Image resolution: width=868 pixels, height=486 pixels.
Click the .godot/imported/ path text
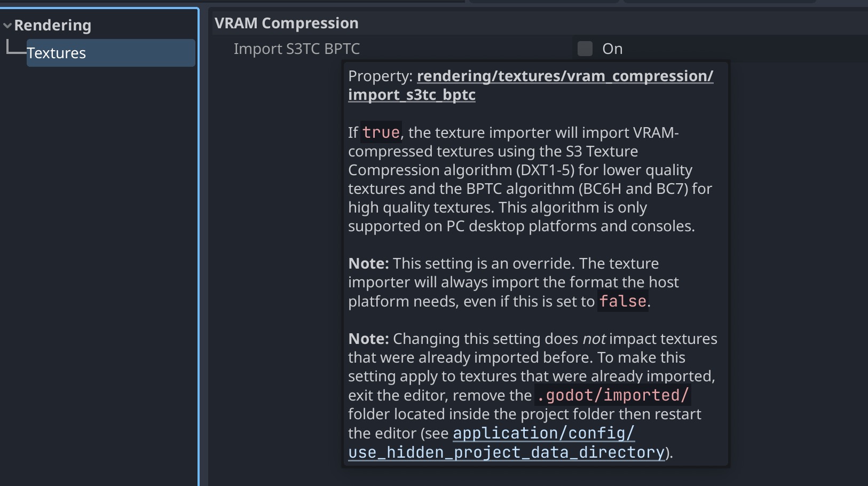pyautogui.click(x=613, y=395)
